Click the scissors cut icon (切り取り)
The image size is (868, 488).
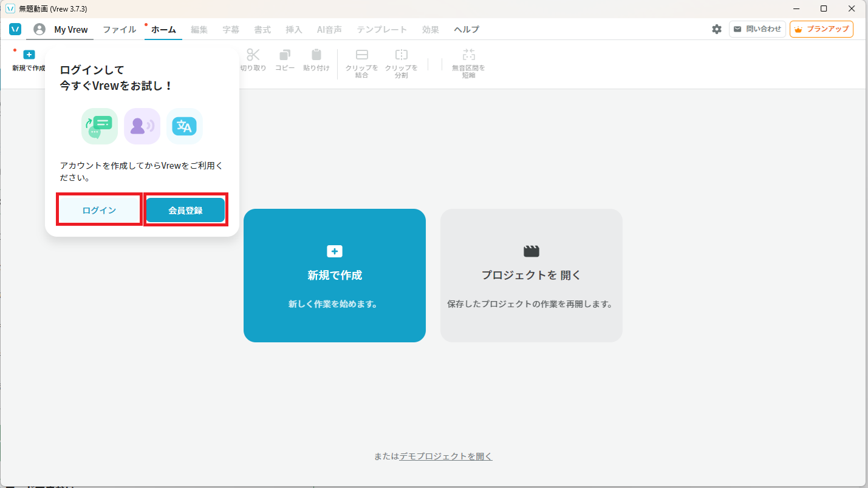[x=253, y=55]
